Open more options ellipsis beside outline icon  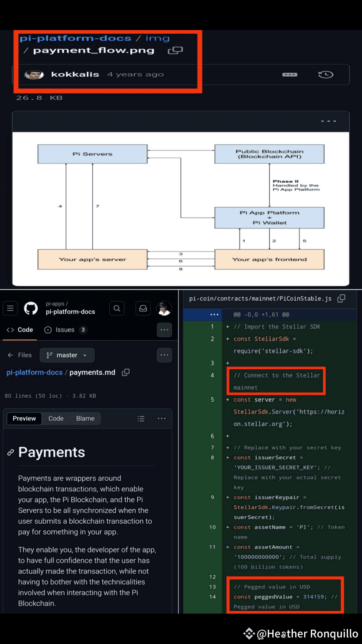pyautogui.click(x=162, y=419)
